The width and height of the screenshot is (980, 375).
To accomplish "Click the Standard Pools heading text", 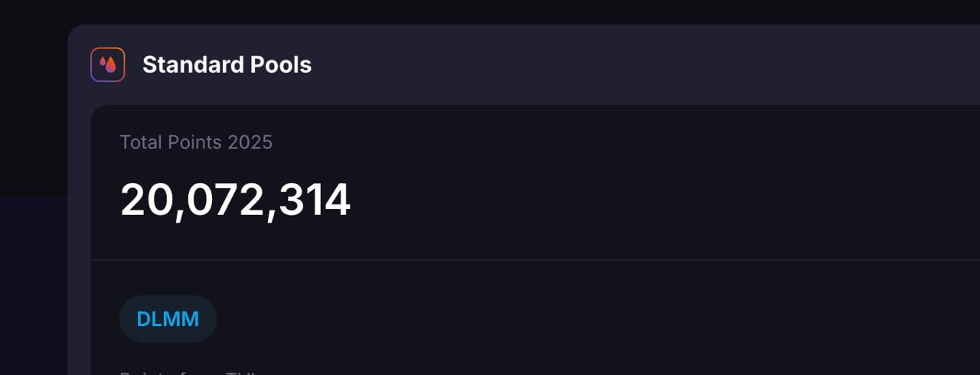I will click(227, 65).
